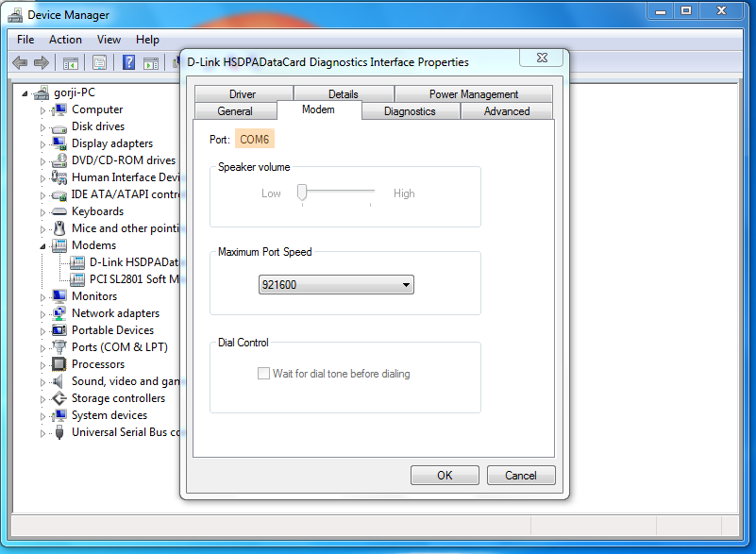
Task: Select the DVD/CD-ROM drives icon
Action: coord(59,160)
